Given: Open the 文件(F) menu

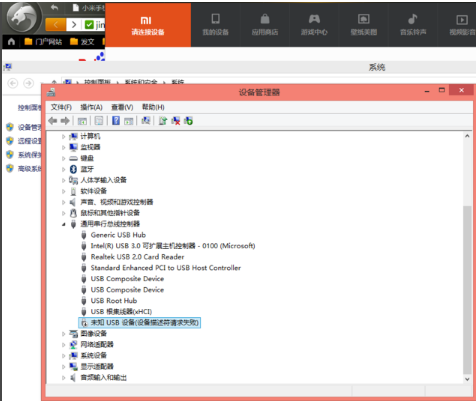Looking at the screenshot, I should pyautogui.click(x=61, y=107).
